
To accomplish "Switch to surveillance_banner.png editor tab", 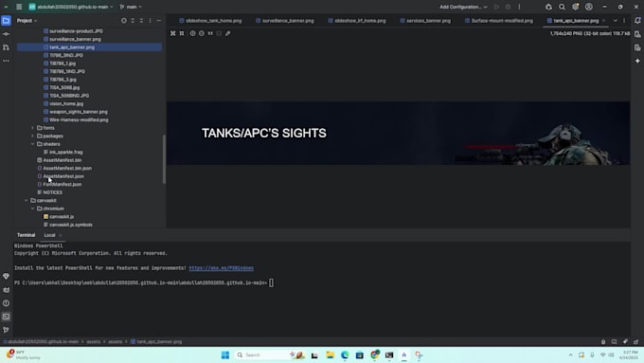I will pos(285,21).
